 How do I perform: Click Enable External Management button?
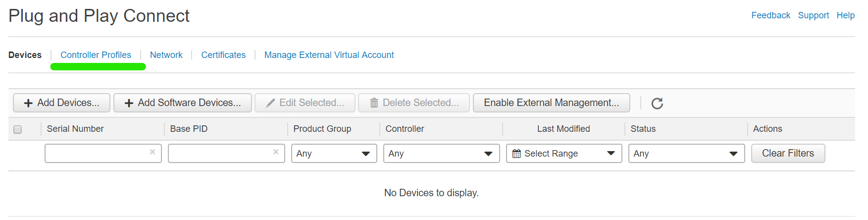tap(552, 103)
